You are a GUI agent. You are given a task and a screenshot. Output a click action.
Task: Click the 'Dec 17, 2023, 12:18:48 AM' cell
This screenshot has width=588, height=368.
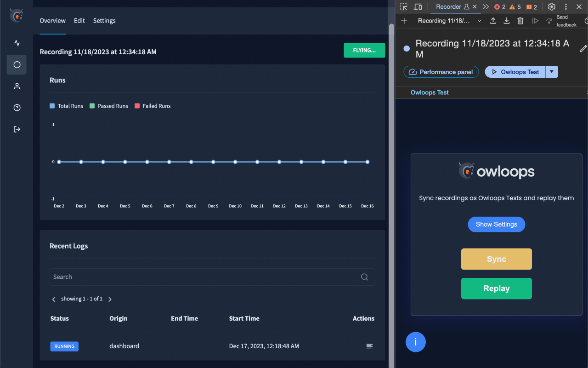point(264,346)
